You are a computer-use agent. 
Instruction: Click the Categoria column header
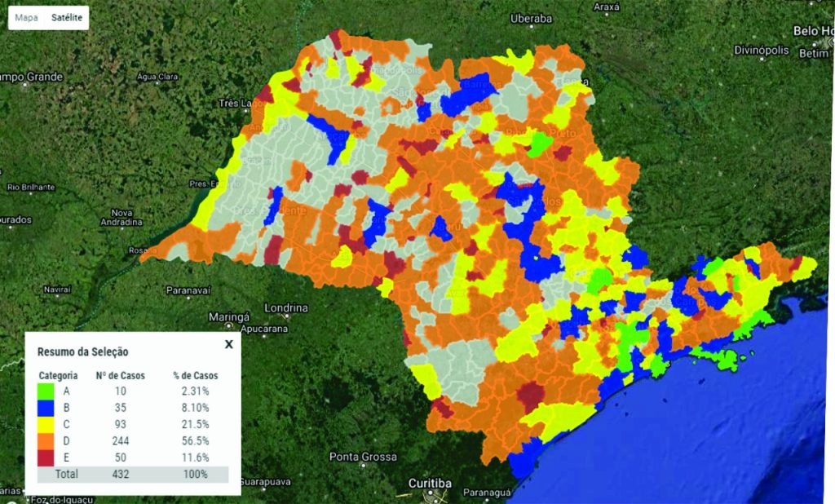(58, 376)
